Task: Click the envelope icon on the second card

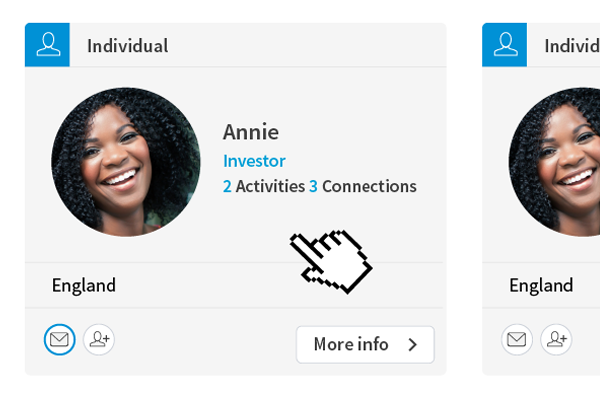Action: pos(517,340)
